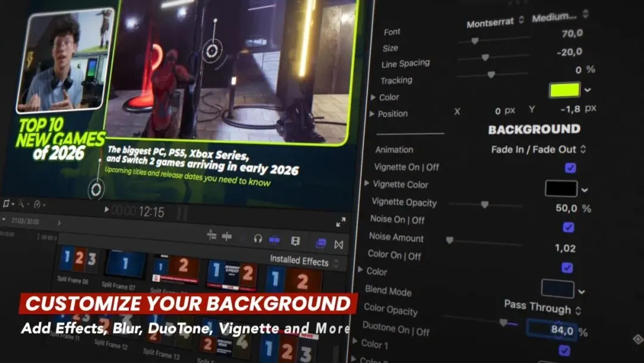Open the enhancements magic wand menu
The image size is (644, 363).
pyautogui.click(x=22, y=204)
